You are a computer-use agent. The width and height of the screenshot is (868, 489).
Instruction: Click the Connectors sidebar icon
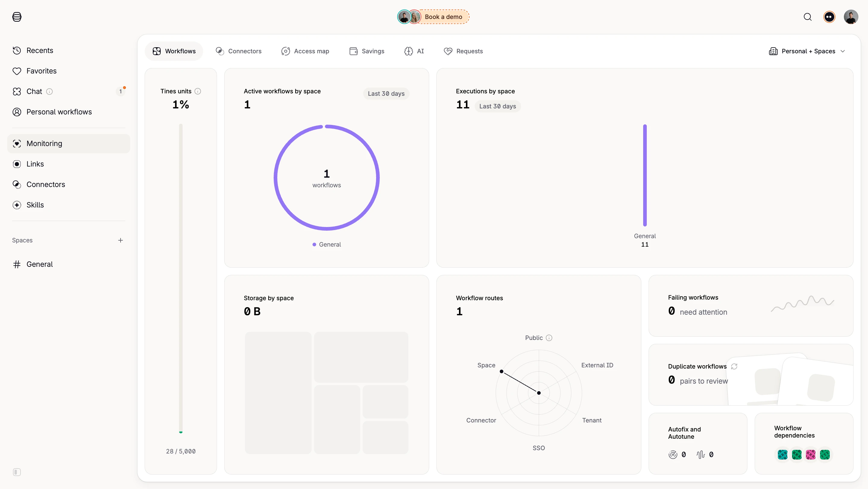pyautogui.click(x=17, y=184)
